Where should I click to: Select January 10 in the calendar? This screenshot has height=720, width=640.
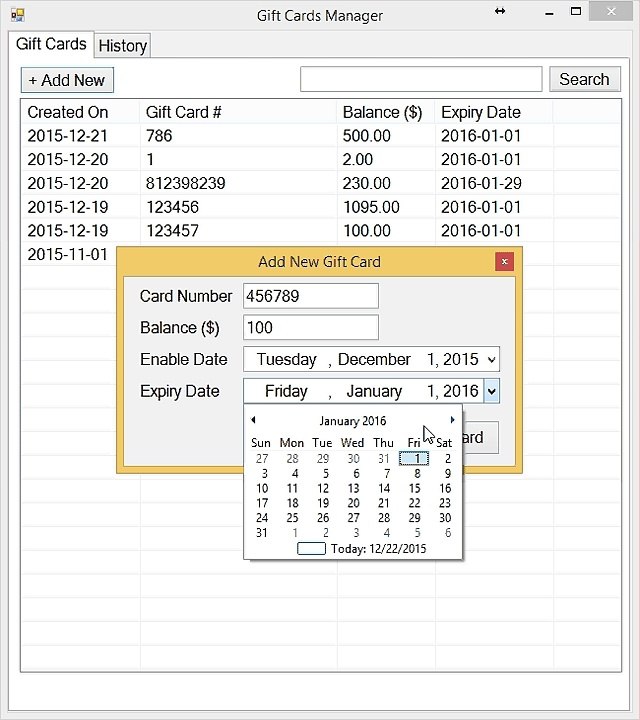(262, 488)
